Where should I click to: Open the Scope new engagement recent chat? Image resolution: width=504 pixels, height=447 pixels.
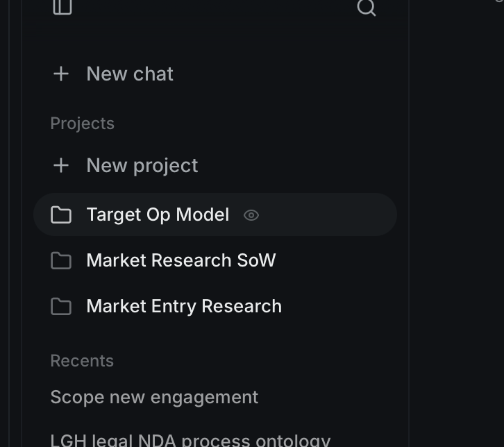[154, 398]
